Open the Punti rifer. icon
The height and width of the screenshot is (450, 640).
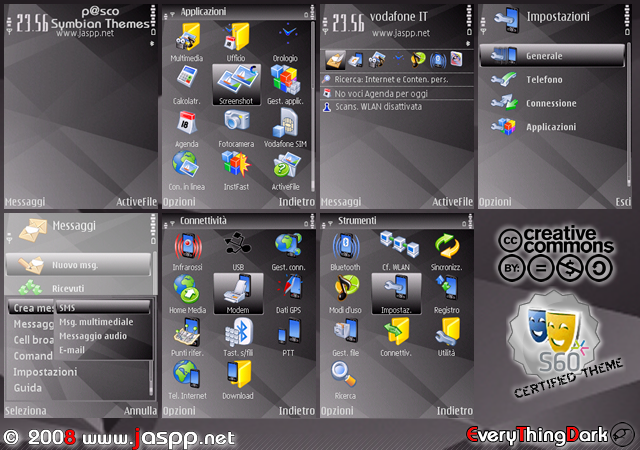(187, 332)
